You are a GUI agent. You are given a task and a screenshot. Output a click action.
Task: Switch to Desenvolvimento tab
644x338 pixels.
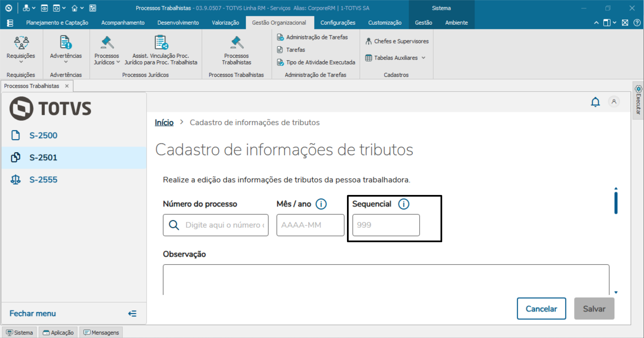pos(178,23)
